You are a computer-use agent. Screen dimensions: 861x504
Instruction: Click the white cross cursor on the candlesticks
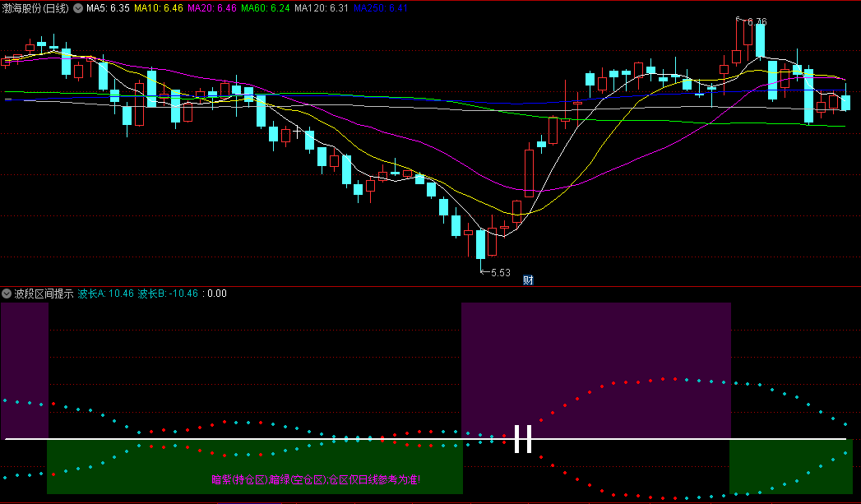click(x=297, y=132)
